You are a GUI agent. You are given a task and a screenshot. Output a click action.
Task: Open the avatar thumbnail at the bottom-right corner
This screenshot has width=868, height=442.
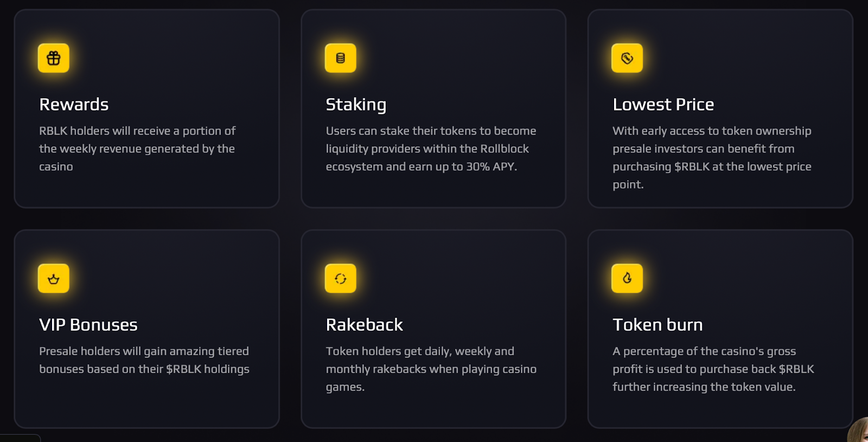click(x=859, y=431)
